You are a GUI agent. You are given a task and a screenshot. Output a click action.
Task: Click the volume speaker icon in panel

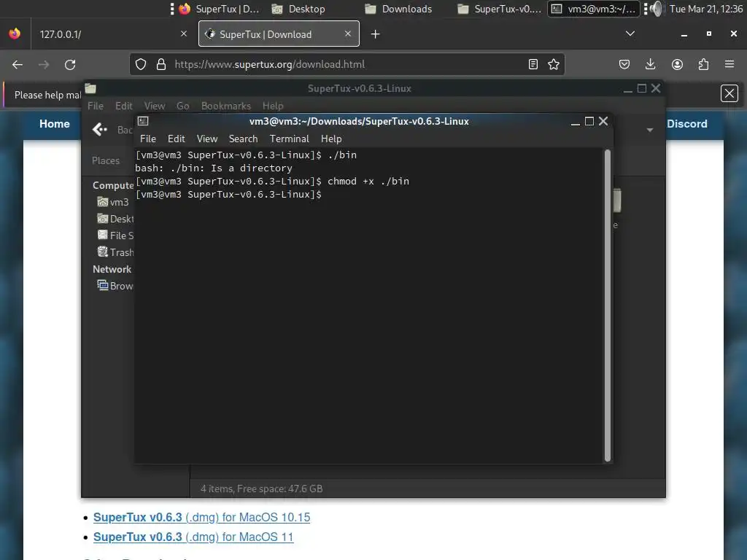pyautogui.click(x=657, y=9)
